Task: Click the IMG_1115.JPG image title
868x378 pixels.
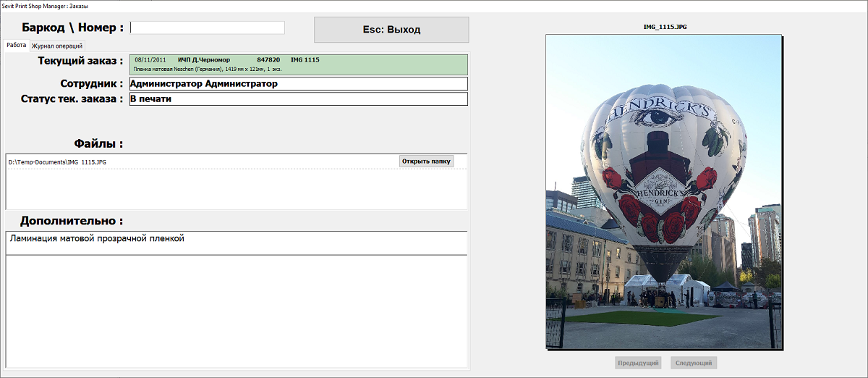Action: (664, 27)
